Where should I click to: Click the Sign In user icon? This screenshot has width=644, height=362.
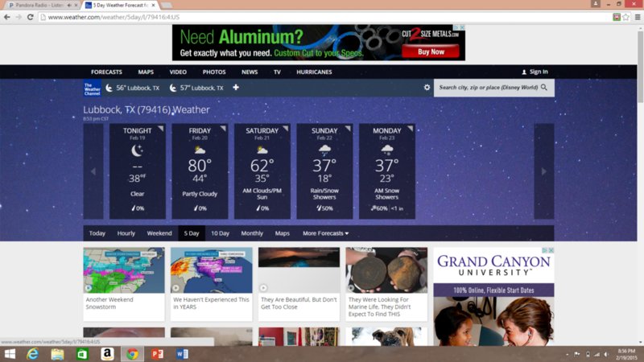pyautogui.click(x=524, y=72)
